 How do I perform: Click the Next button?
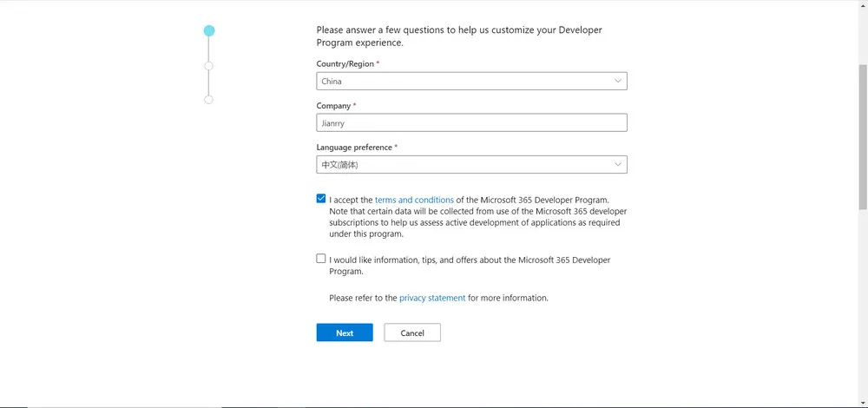(x=345, y=332)
